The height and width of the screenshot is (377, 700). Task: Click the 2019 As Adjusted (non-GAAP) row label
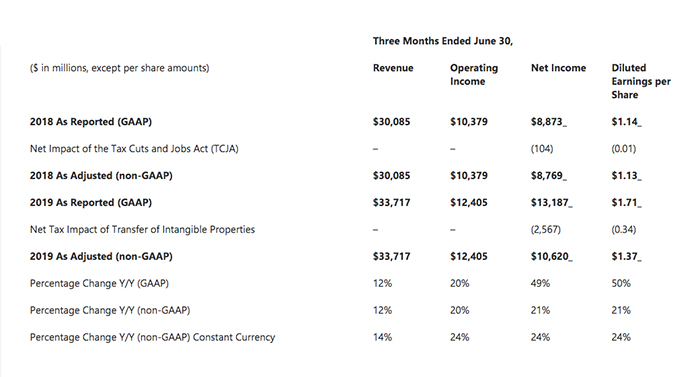click(101, 256)
